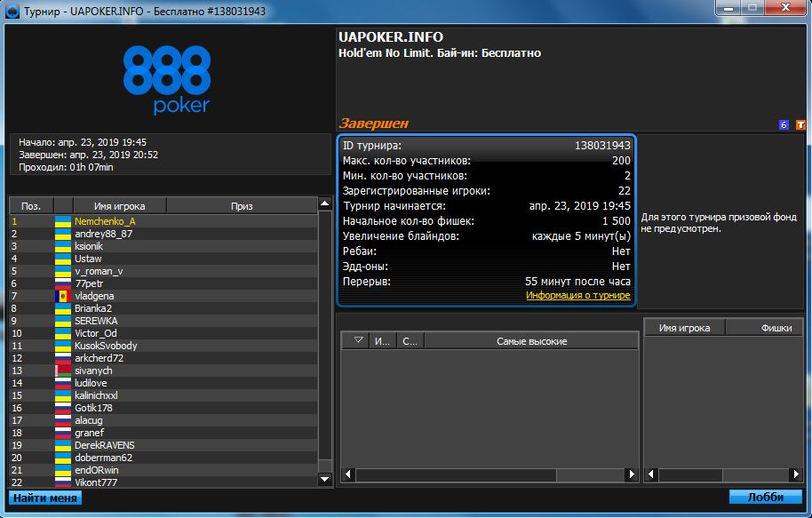Click the tables panel horizontal scrollbar thumb

pyautogui.click(x=456, y=474)
